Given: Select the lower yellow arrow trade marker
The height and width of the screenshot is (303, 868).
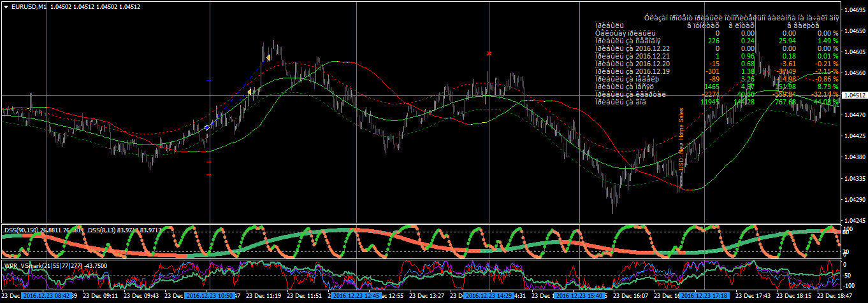Looking at the screenshot, I should point(250,92).
